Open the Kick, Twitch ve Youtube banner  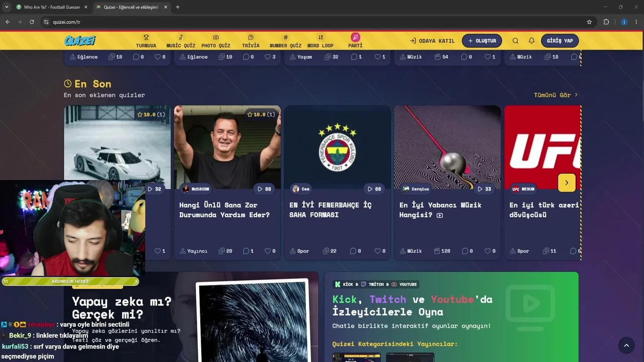pyautogui.click(x=451, y=317)
